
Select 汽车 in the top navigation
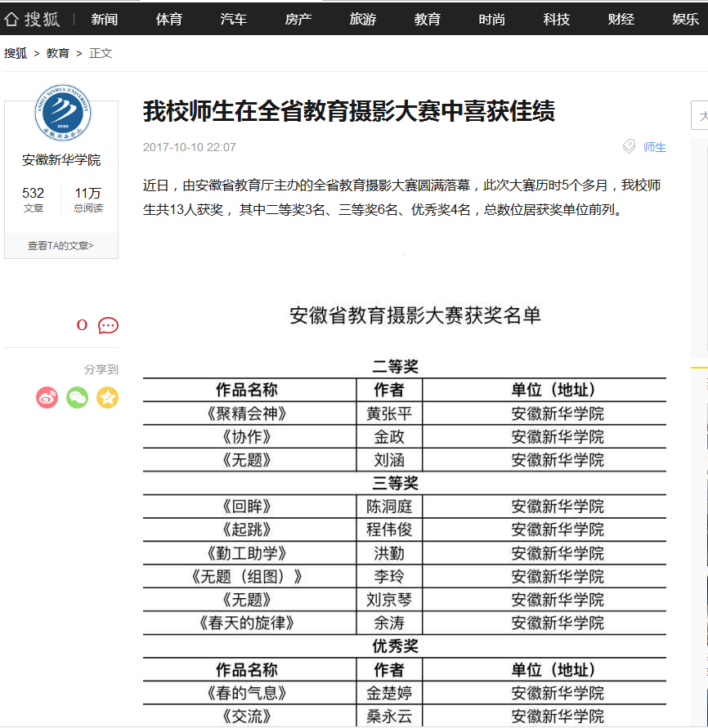(234, 19)
